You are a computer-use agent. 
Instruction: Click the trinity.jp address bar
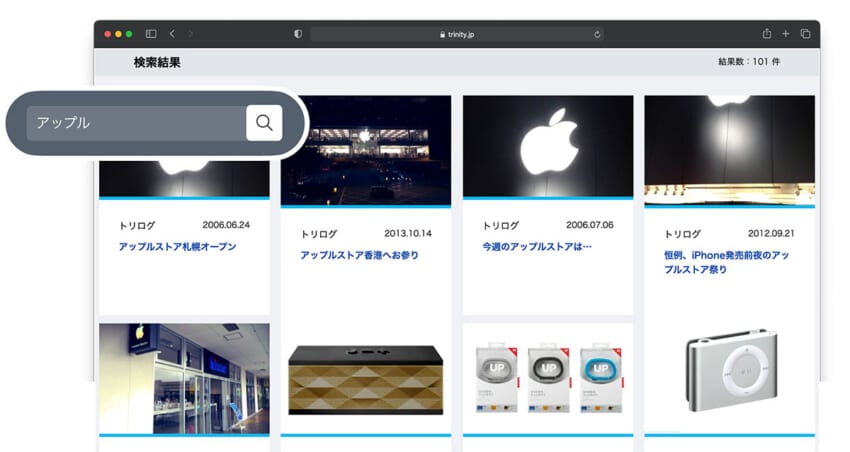pyautogui.click(x=457, y=34)
